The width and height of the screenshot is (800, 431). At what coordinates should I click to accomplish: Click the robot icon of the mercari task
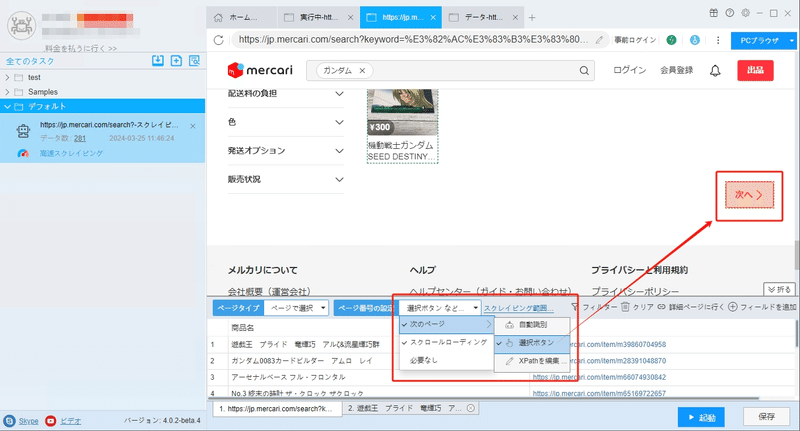(23, 131)
